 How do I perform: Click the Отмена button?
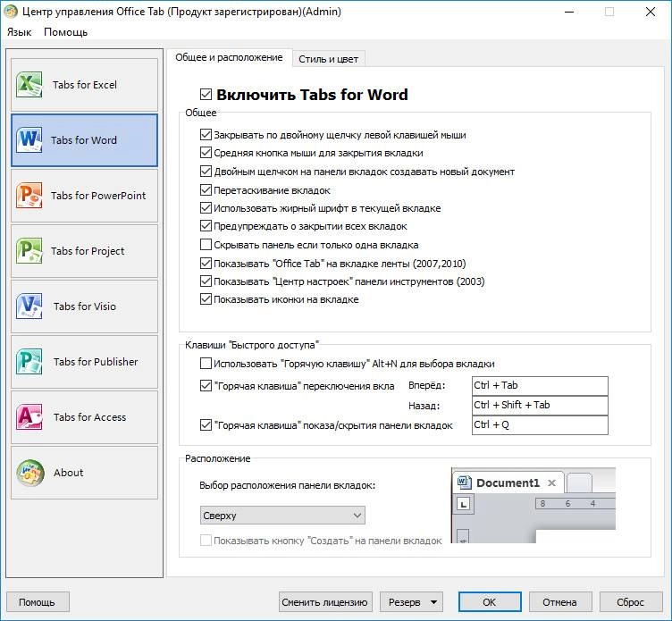560,602
